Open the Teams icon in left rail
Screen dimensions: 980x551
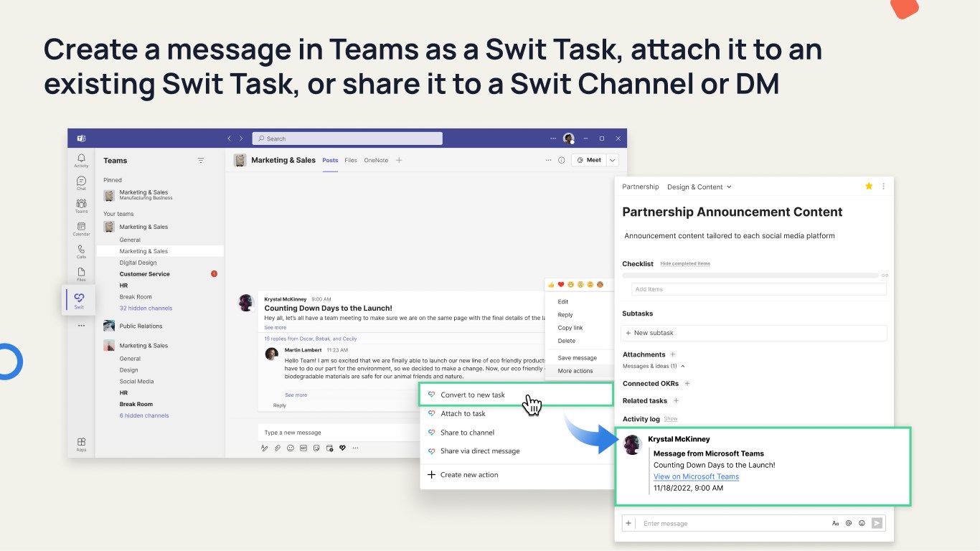81,206
